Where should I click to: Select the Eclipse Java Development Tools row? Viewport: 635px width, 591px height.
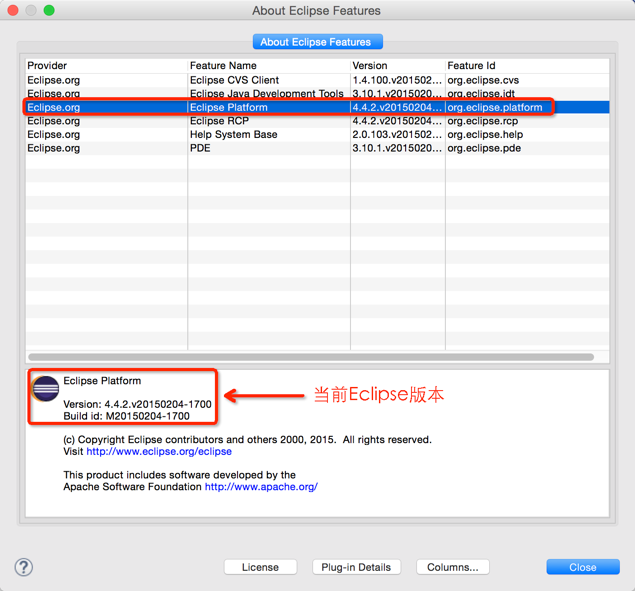tap(266, 94)
